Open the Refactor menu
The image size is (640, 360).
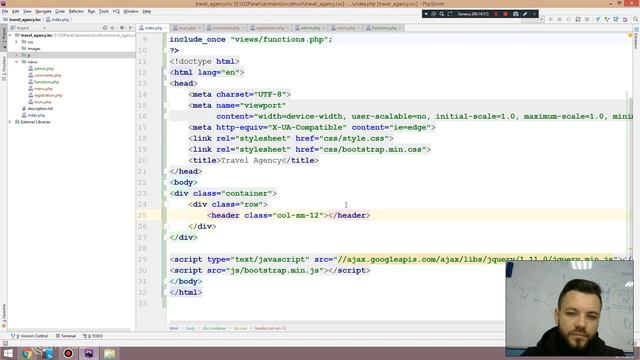click(x=76, y=11)
